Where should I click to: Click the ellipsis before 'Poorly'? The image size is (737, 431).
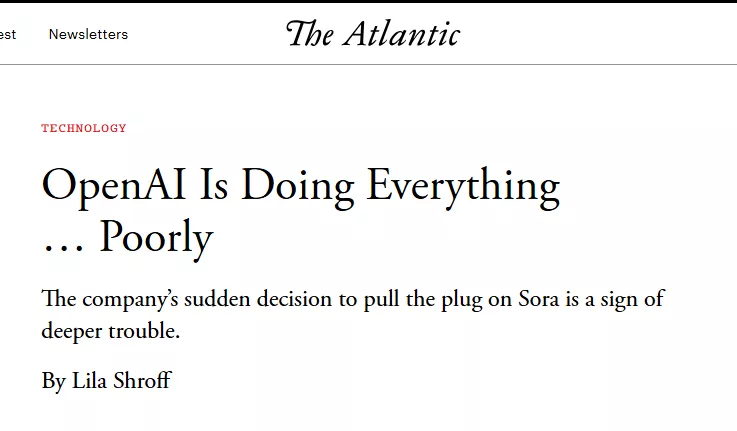pyautogui.click(x=63, y=249)
